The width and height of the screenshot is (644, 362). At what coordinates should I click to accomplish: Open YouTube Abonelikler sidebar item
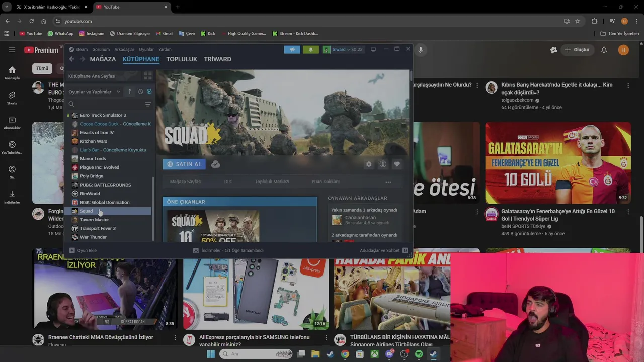pyautogui.click(x=12, y=123)
